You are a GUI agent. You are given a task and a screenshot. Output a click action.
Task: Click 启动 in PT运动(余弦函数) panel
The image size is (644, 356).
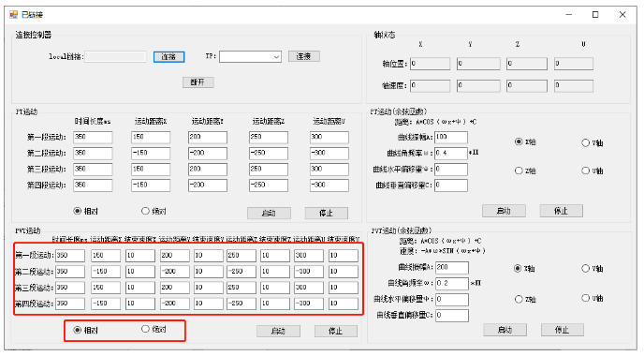(504, 211)
